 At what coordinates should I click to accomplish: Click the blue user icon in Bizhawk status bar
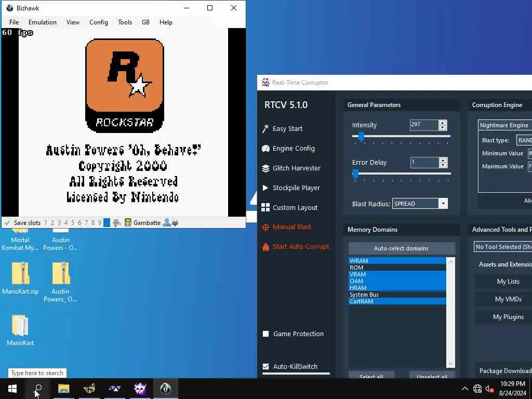[167, 223]
